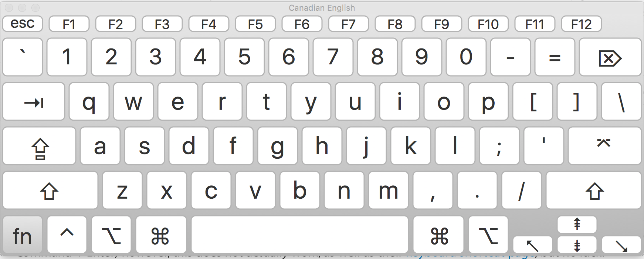Click the F5 function key
The height and width of the screenshot is (259, 644).
(255, 24)
